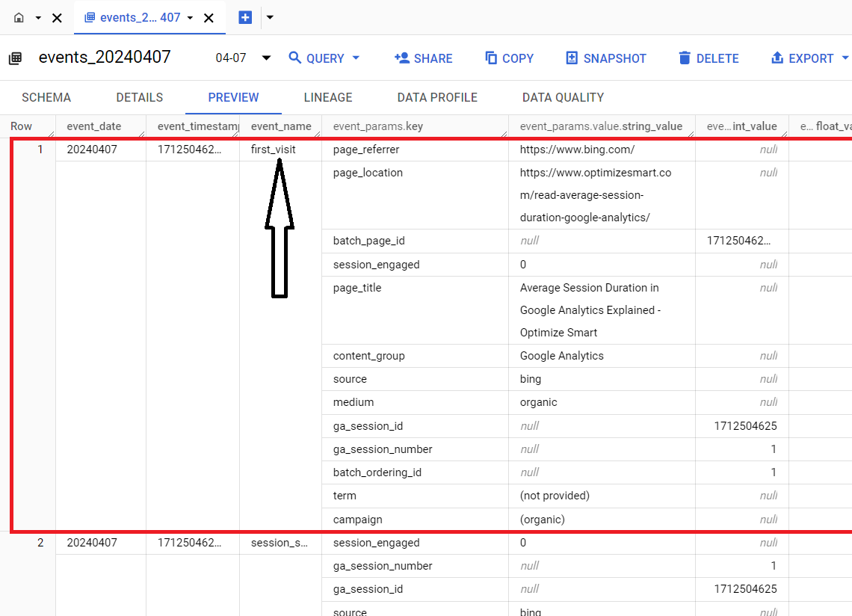Screen dimensions: 852x616
Task: Go to the LINEAGE tab
Action: point(328,97)
